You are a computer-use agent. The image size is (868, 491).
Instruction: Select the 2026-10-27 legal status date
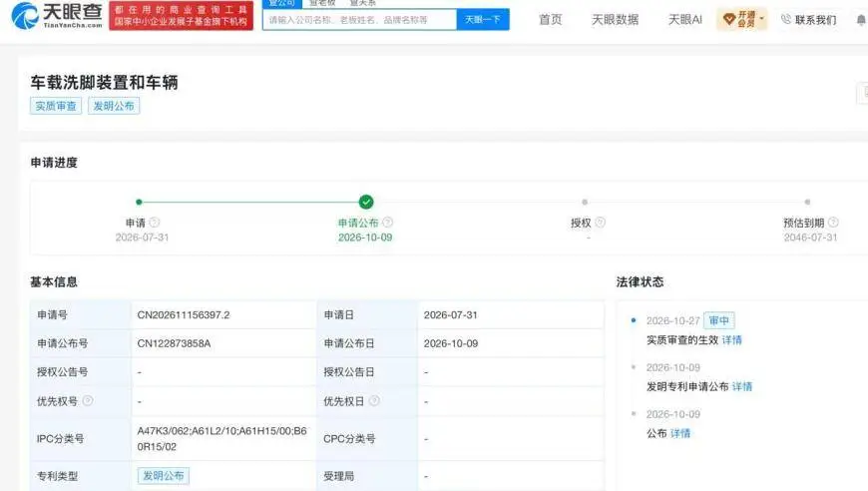(x=673, y=321)
